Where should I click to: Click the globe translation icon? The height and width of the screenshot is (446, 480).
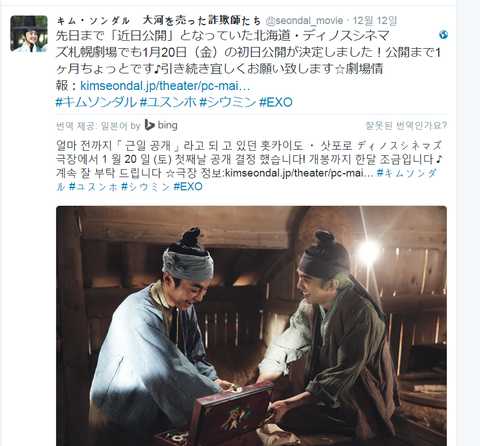click(x=443, y=35)
